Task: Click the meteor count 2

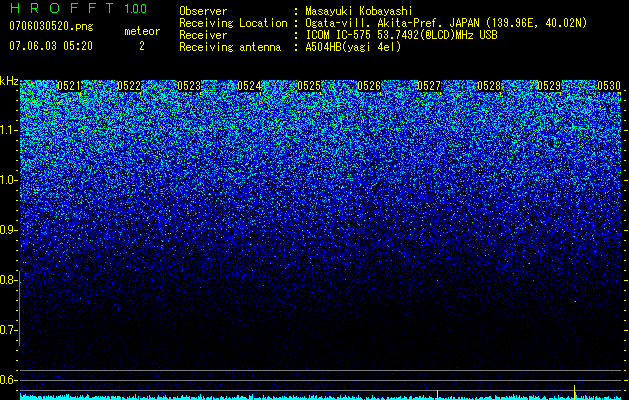Action: pyautogui.click(x=142, y=46)
